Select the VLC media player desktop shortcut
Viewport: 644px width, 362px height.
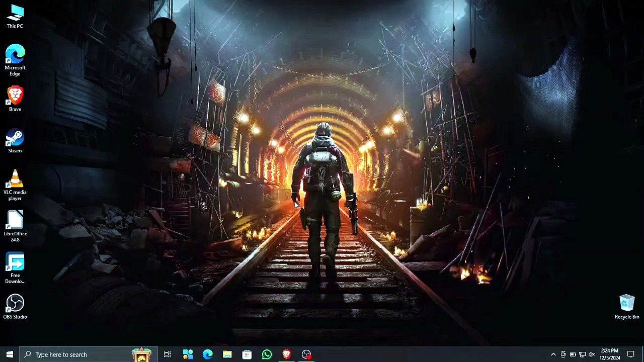tap(15, 185)
